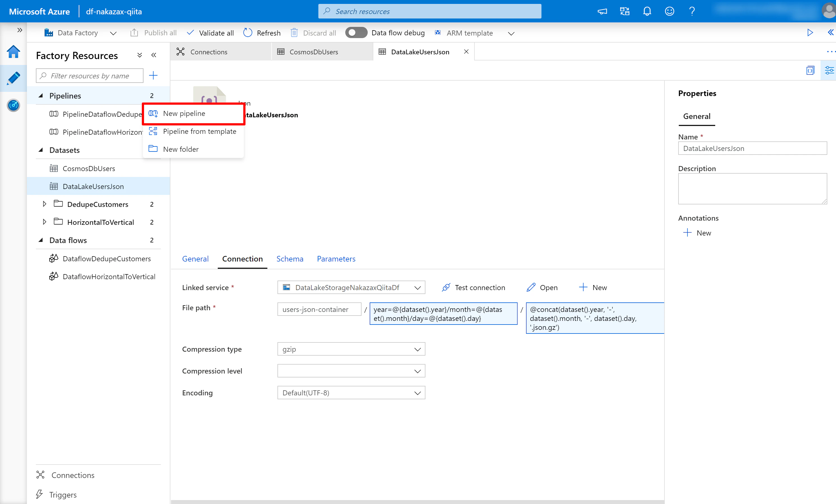
Task: Open the tab overflow ellipsis menu
Action: [x=831, y=52]
